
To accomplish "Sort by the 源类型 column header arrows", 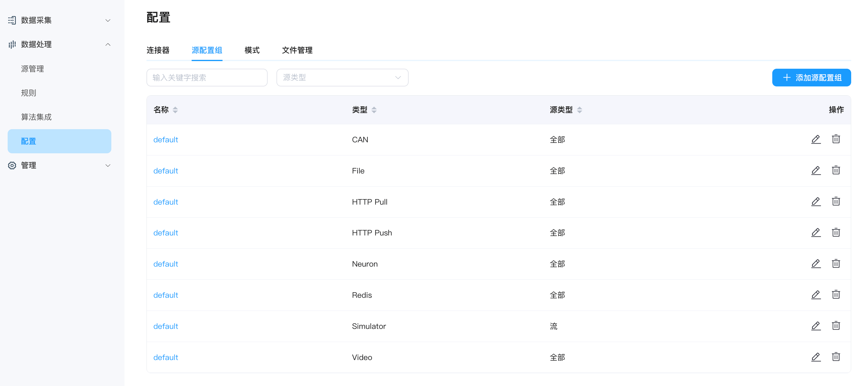I will click(x=579, y=110).
